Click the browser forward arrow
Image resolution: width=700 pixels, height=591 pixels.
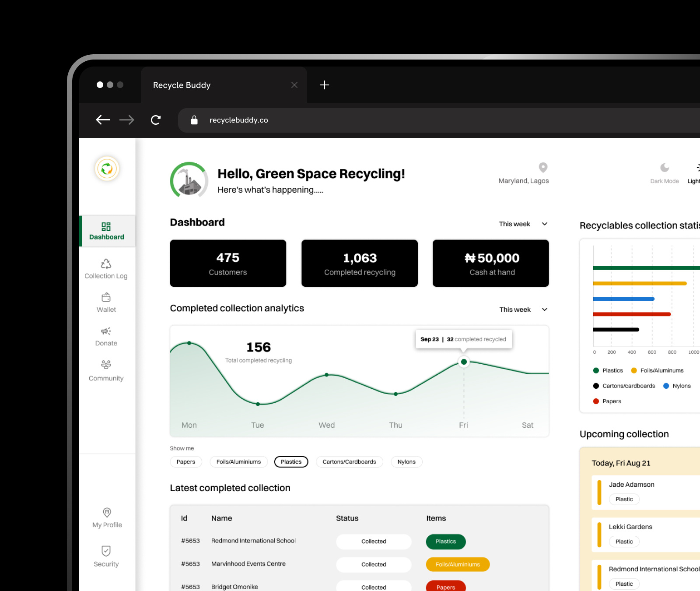pyautogui.click(x=127, y=120)
